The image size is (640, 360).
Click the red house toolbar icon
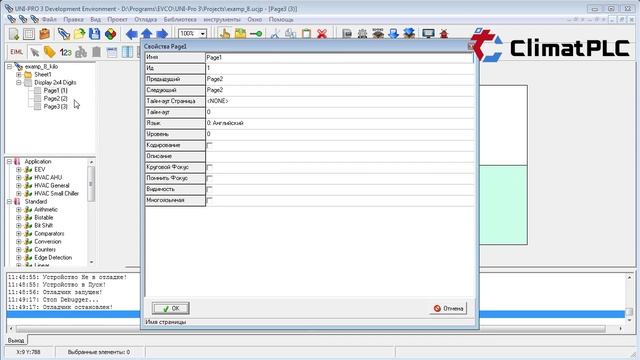[x=444, y=34]
